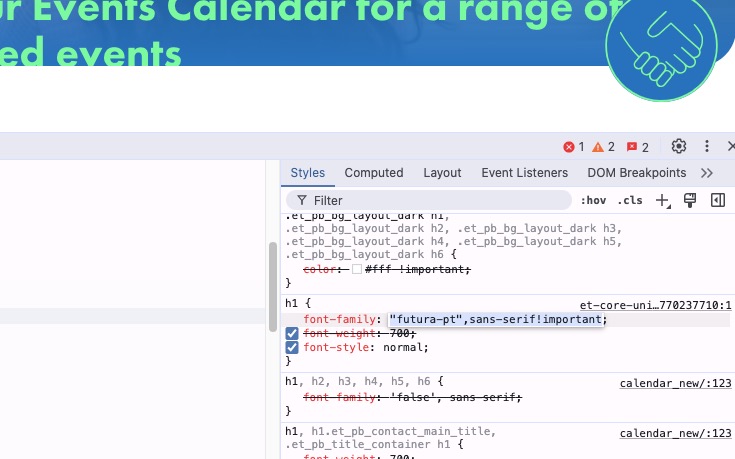Uncheck the font-style normal property

tap(292, 347)
